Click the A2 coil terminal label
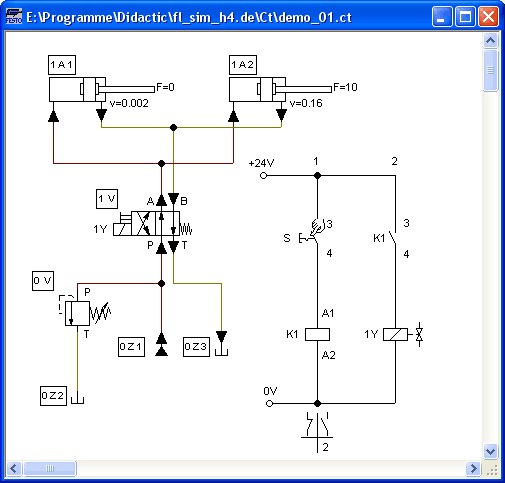This screenshot has width=505, height=483. pos(329,355)
